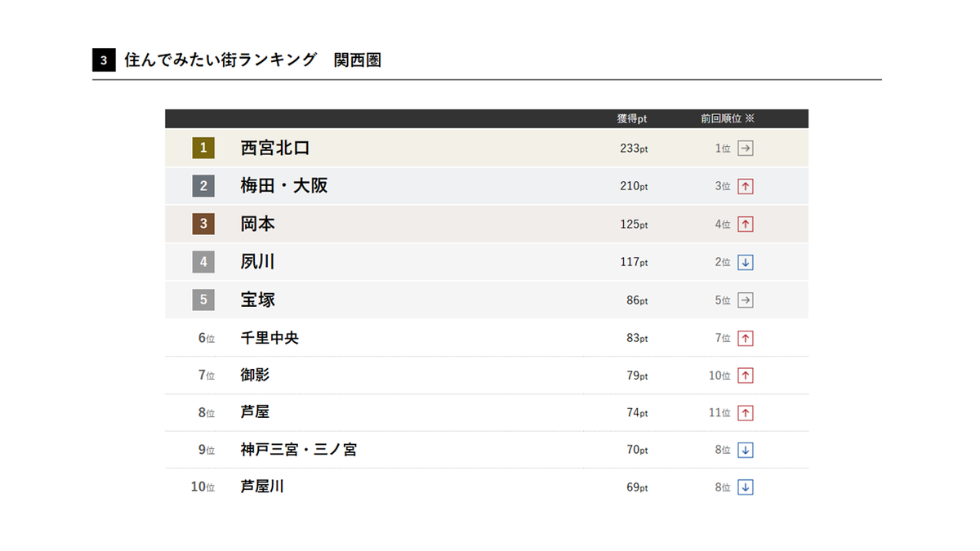The height and width of the screenshot is (551, 980).
Task: Click previous rank 3位 for 梅田・大阪
Action: [x=723, y=186]
